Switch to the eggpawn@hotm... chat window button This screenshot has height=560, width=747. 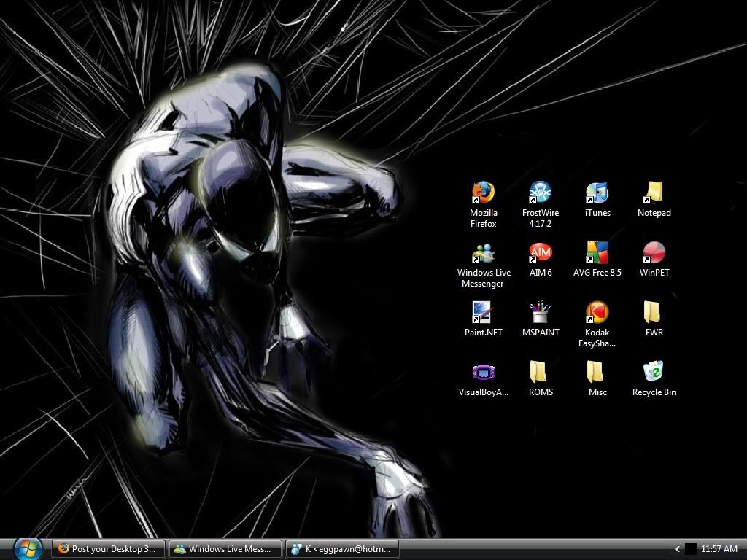click(x=342, y=549)
